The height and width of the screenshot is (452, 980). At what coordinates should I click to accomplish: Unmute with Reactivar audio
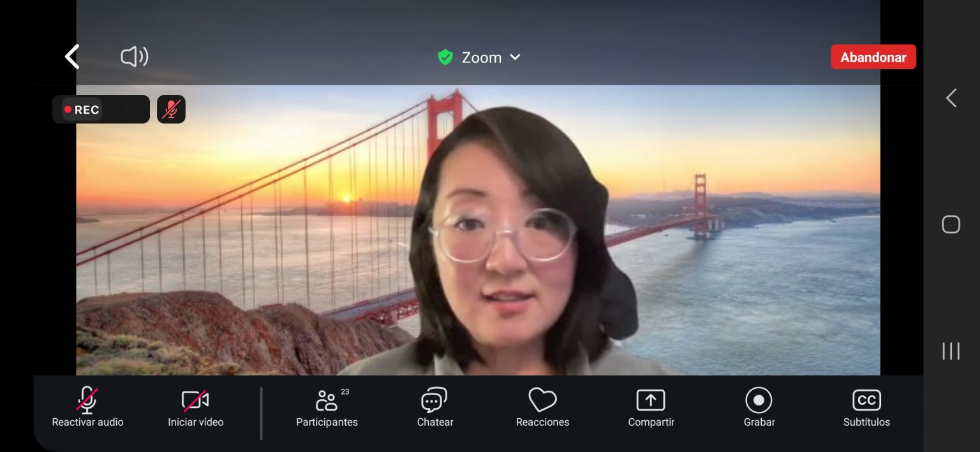[87, 408]
